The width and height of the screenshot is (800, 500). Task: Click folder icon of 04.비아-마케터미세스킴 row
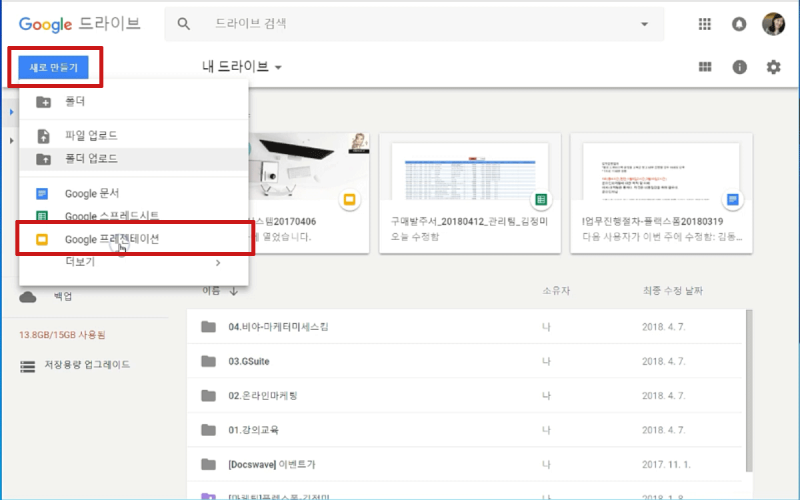point(208,327)
